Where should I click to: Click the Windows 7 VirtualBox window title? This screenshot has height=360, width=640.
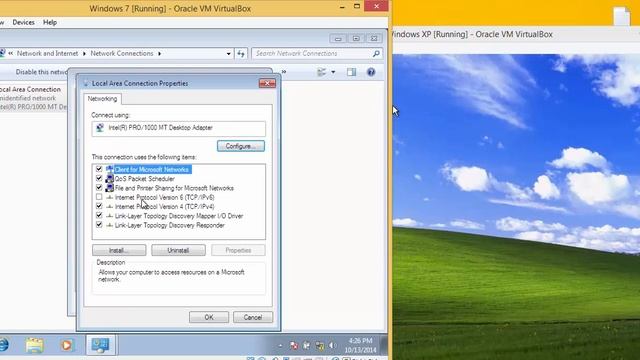(x=170, y=9)
